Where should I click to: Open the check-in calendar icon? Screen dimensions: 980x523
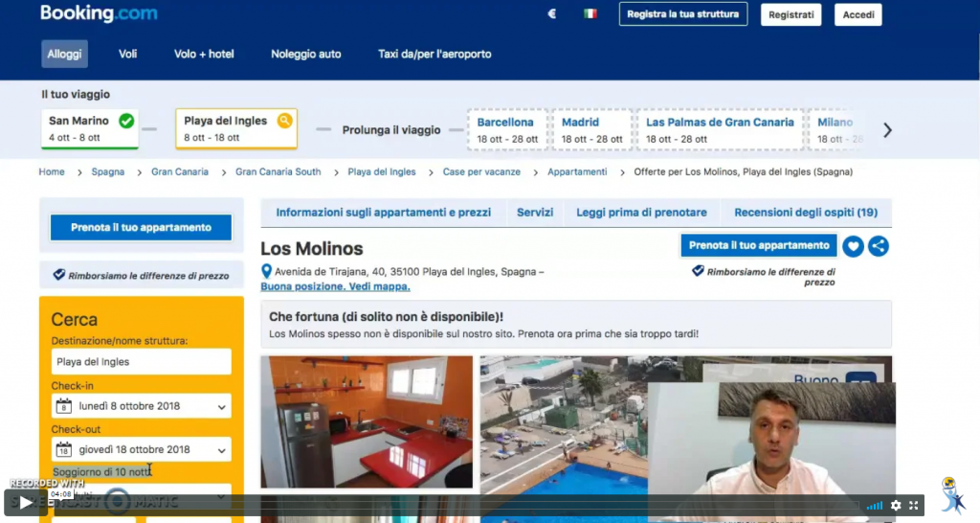tap(64, 406)
